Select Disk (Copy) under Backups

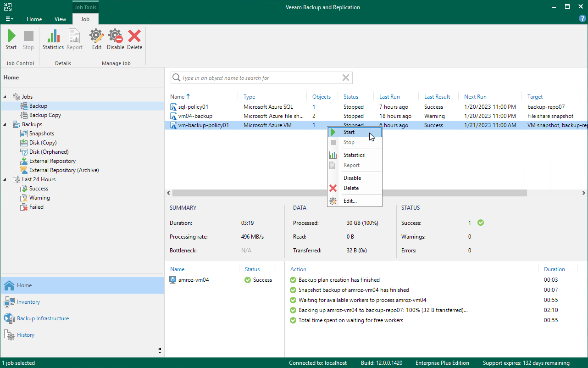coord(43,143)
